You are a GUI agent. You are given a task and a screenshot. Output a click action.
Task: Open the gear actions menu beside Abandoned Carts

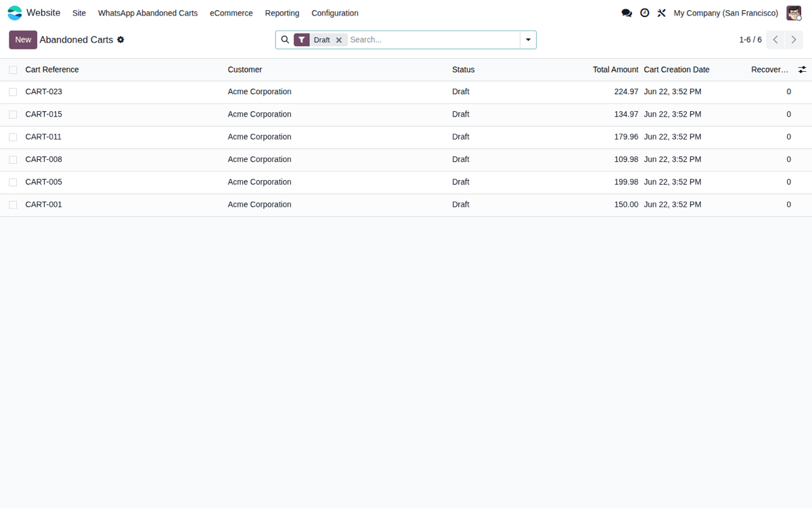click(x=120, y=40)
